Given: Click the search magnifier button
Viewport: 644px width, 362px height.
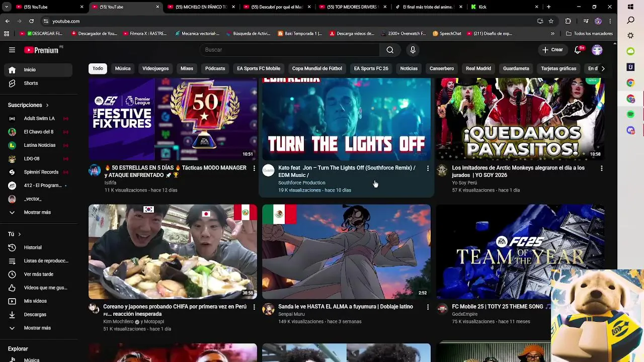Looking at the screenshot, I should point(390,50).
